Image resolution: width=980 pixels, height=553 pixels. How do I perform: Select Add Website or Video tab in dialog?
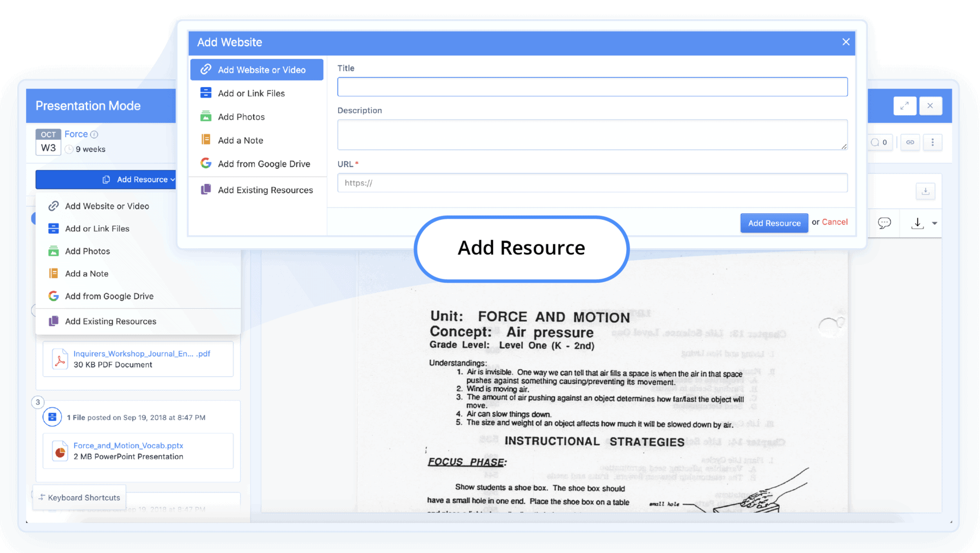click(x=256, y=70)
